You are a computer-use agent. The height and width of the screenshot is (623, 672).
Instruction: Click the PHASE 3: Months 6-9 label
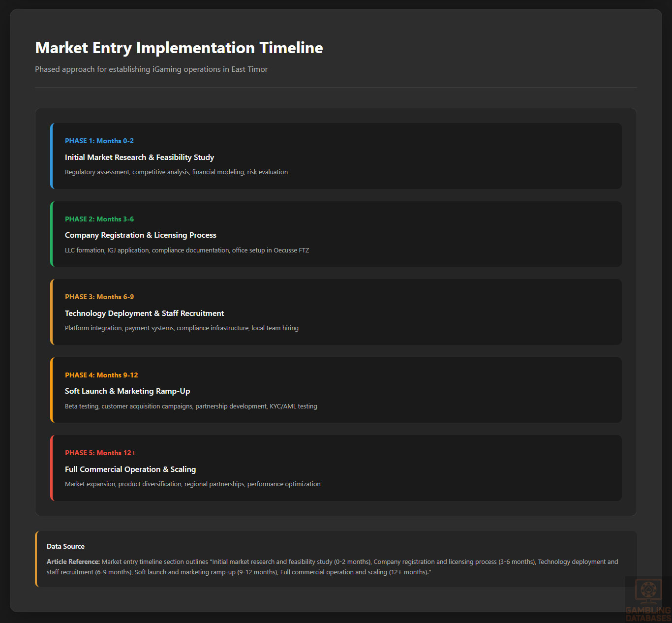(x=99, y=297)
